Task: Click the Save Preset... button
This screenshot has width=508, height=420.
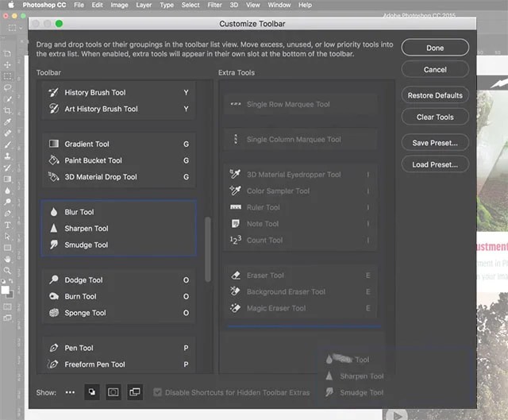Action: [435, 143]
